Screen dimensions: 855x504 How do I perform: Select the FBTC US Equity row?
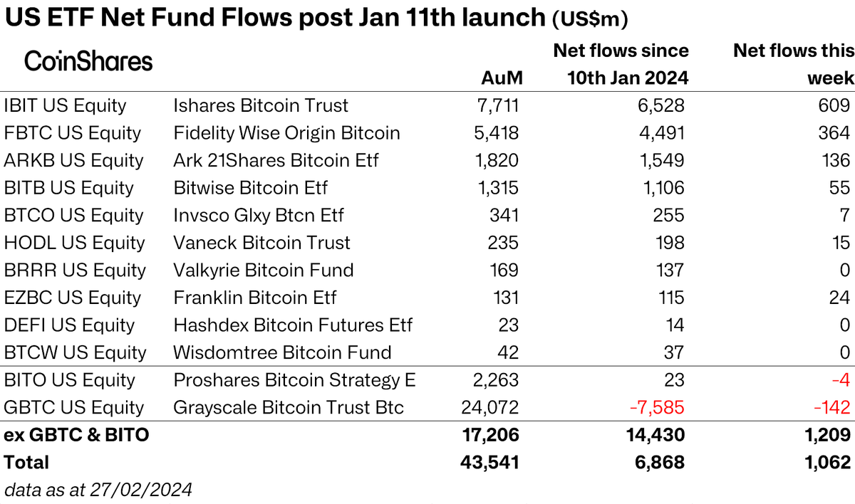[73, 133]
